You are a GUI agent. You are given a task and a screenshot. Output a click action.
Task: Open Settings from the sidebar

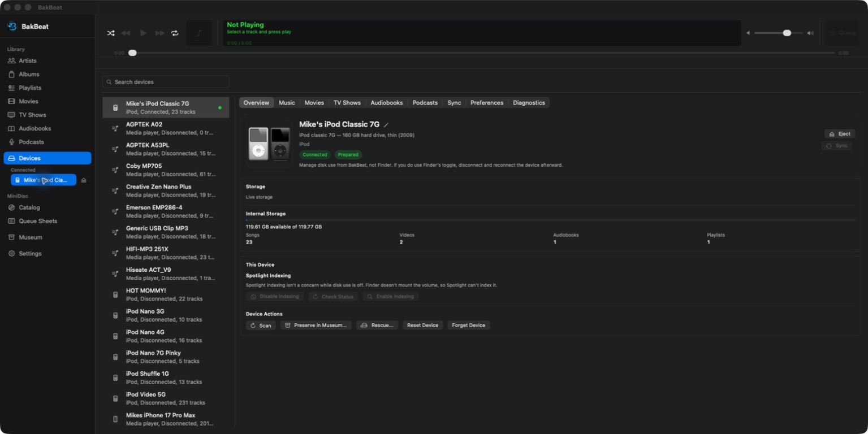[x=47, y=254]
